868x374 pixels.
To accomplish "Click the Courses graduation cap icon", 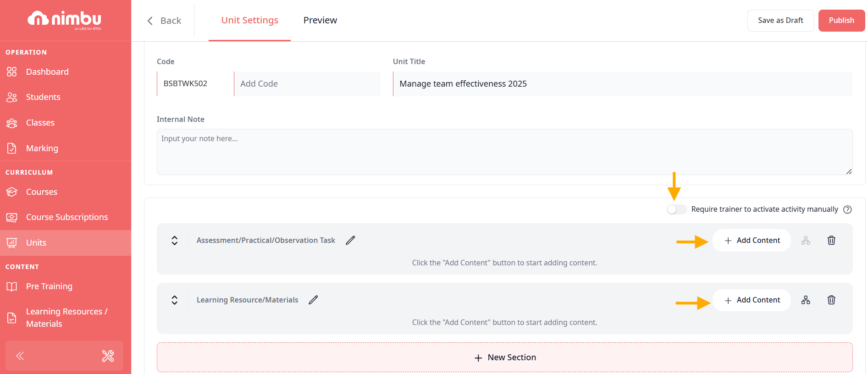I will 12,192.
